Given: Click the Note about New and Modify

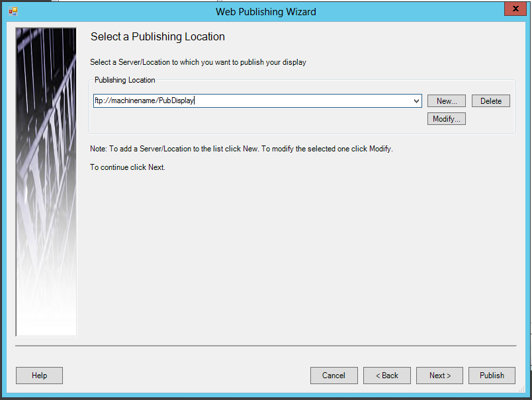Looking at the screenshot, I should [241, 149].
